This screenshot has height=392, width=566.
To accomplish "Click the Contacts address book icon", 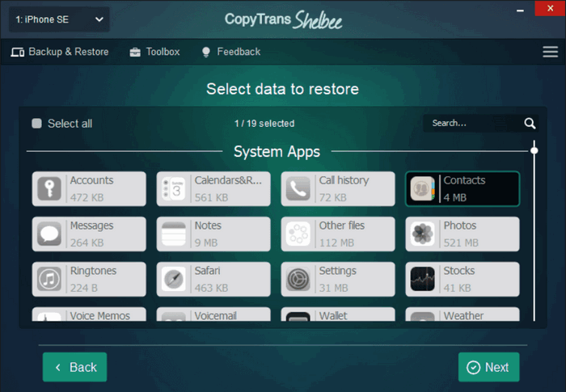I will tap(422, 188).
